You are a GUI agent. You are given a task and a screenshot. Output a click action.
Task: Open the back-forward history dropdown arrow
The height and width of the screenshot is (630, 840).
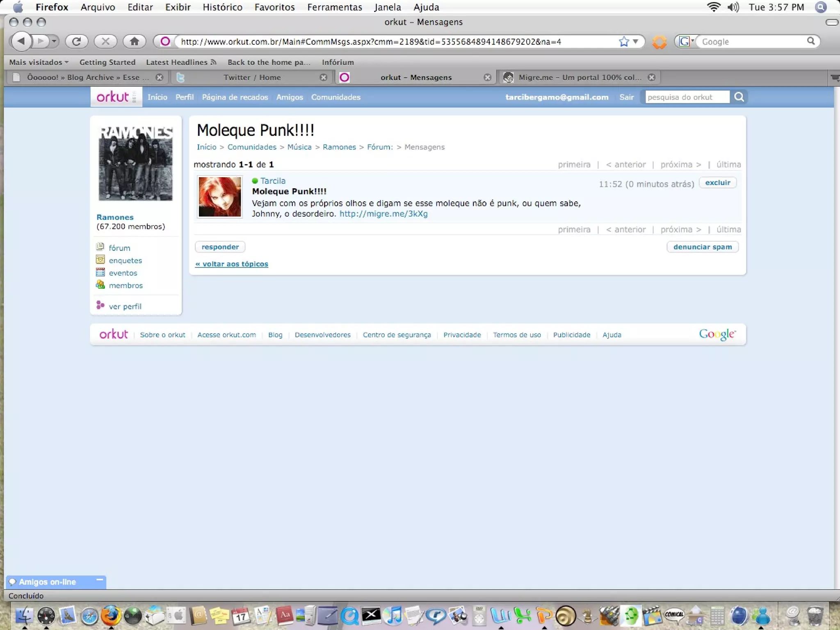pyautogui.click(x=54, y=41)
